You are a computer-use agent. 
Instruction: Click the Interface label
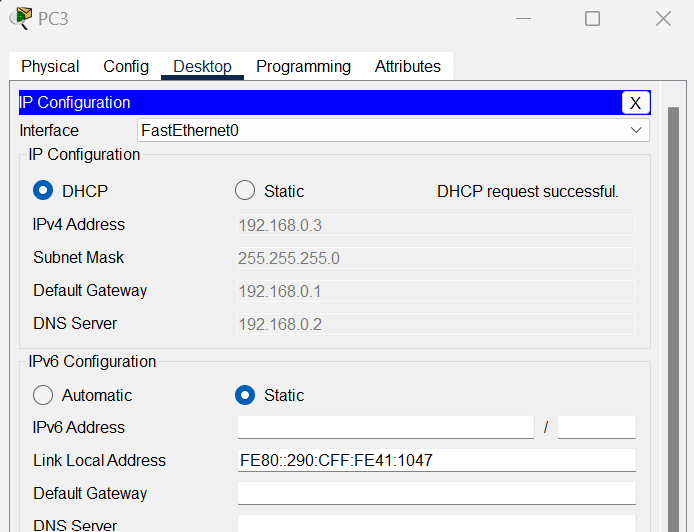[49, 131]
